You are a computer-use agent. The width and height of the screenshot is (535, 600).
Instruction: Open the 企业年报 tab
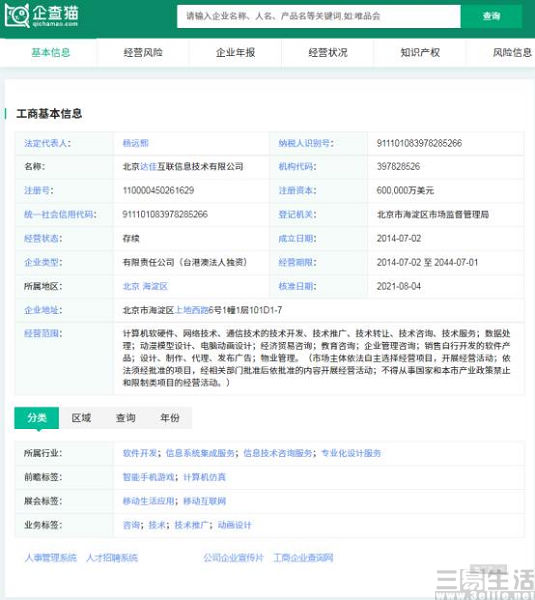point(235,52)
